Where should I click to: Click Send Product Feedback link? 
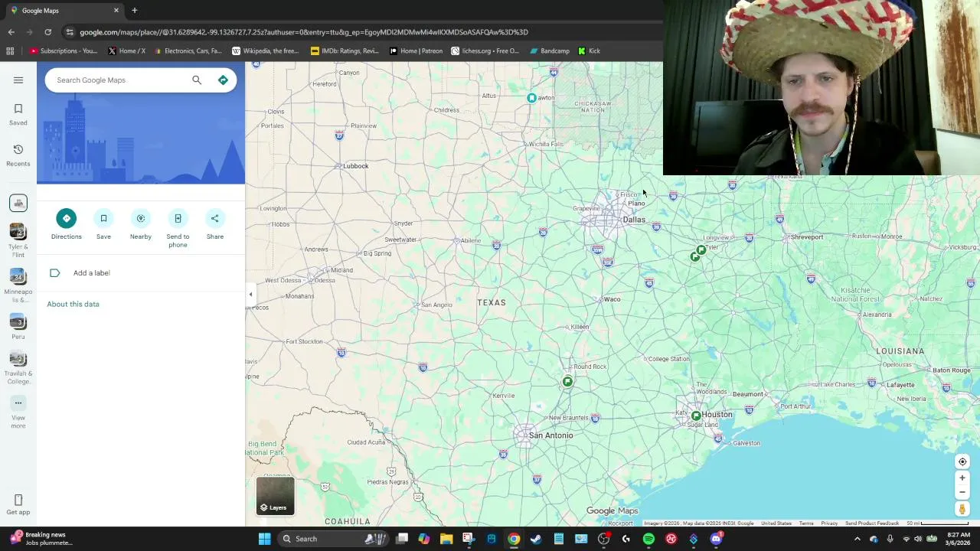point(872,523)
